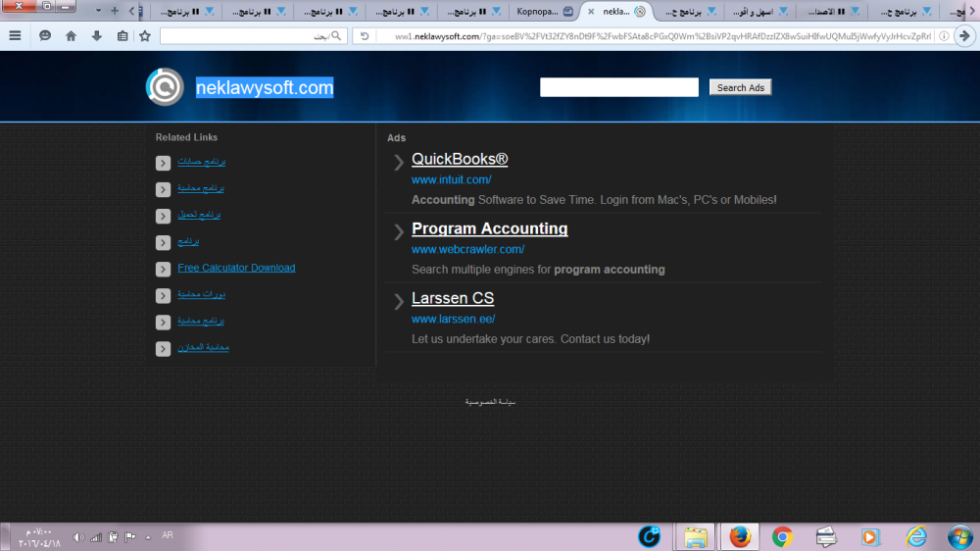
Task: Open the downloads arrow panel
Action: pyautogui.click(x=96, y=36)
